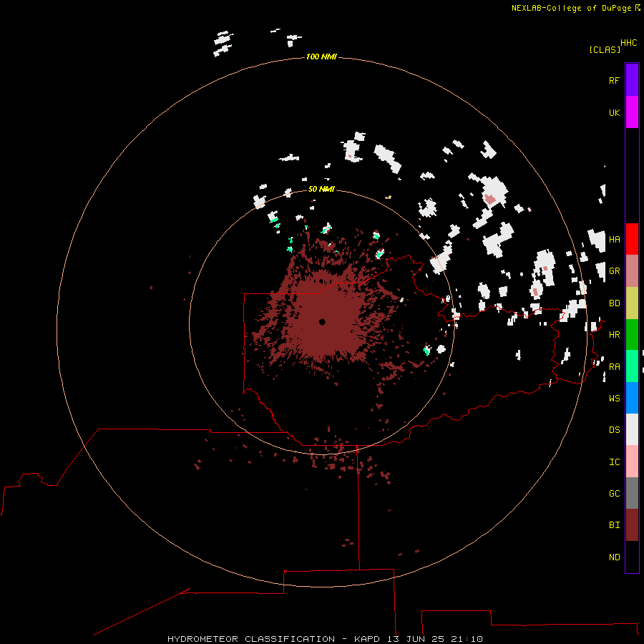Click the HHC product code label
Image resolution: width=644 pixels, height=644 pixels.
(629, 43)
